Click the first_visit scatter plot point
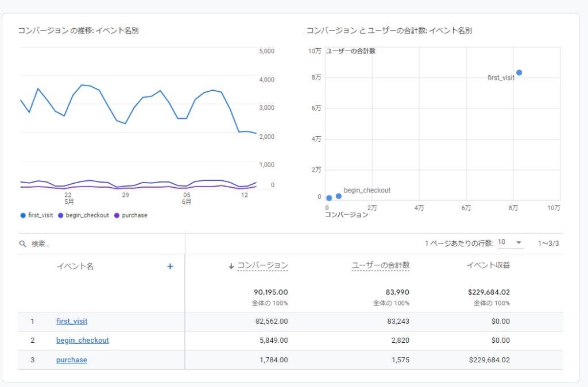Image resolution: width=588 pixels, height=387 pixels. tap(519, 73)
